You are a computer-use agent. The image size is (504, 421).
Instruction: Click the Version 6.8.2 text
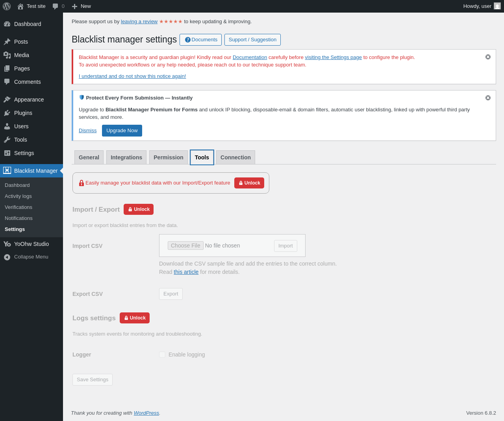point(481,413)
